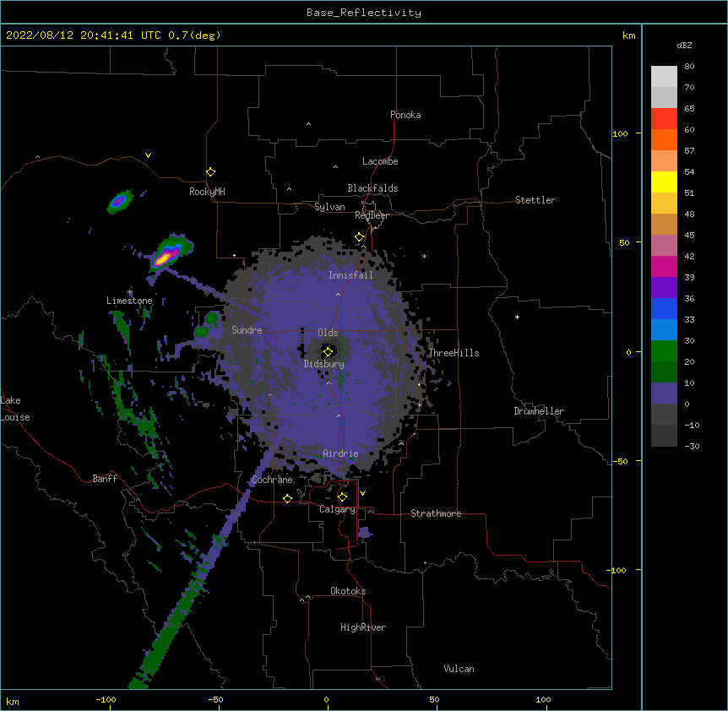
Task: Click the light gray 80-70 dBZ legend swatch
Action: coord(664,77)
